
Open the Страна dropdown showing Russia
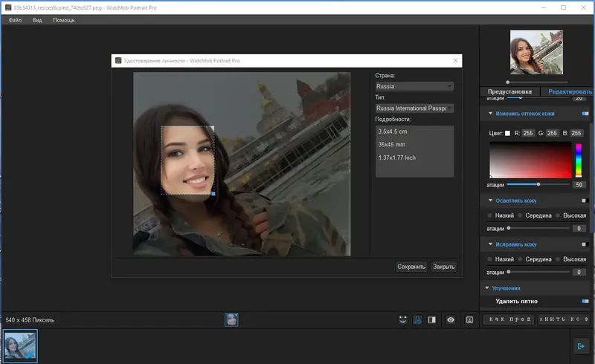coord(414,86)
